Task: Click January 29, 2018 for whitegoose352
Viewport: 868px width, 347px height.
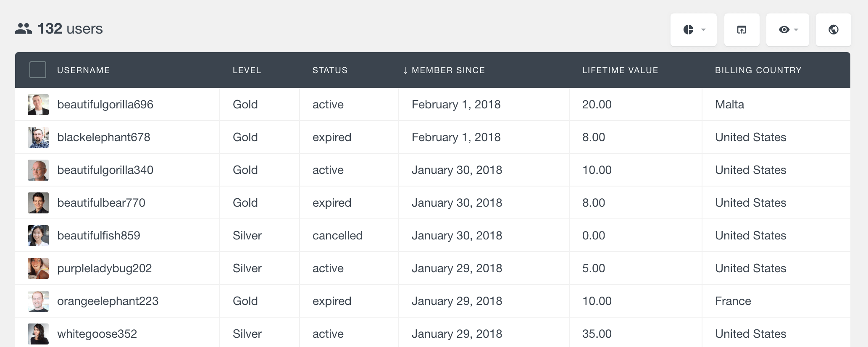Action: (x=457, y=334)
